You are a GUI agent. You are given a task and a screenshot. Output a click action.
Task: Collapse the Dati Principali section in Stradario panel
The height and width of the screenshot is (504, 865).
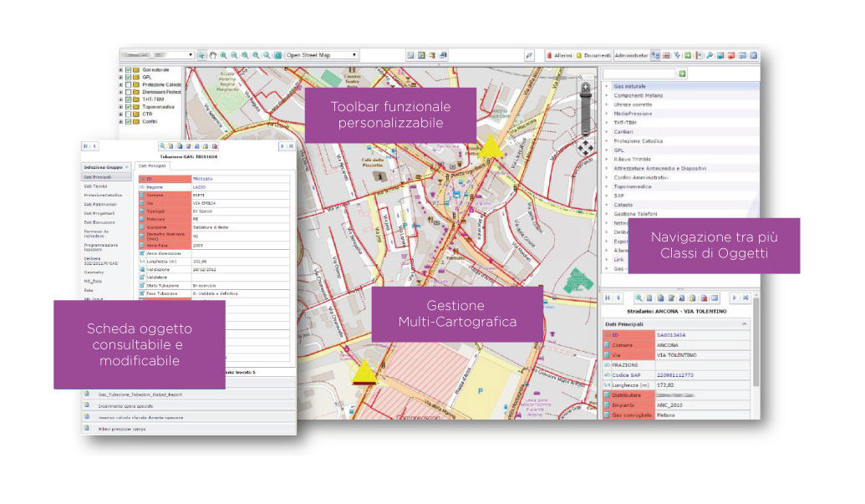(x=744, y=324)
